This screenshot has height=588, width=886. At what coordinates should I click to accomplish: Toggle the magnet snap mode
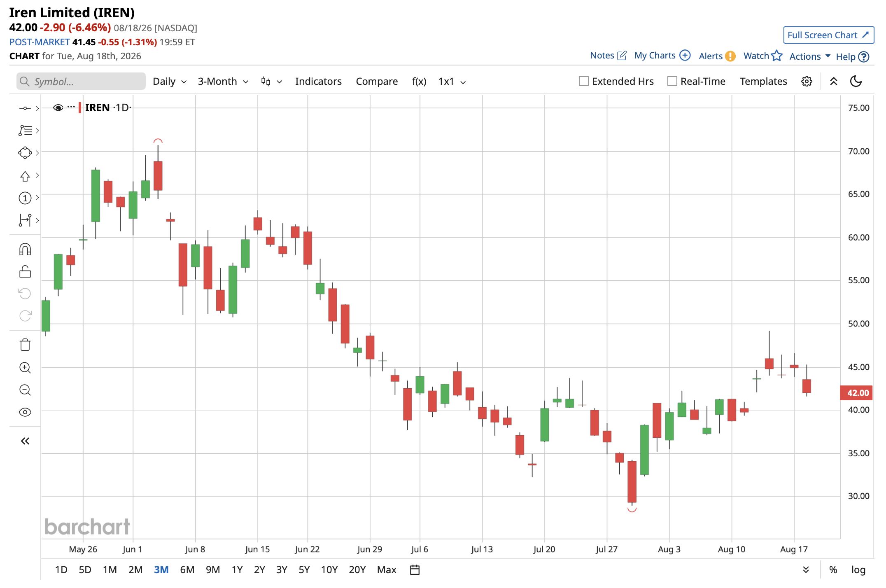(25, 250)
